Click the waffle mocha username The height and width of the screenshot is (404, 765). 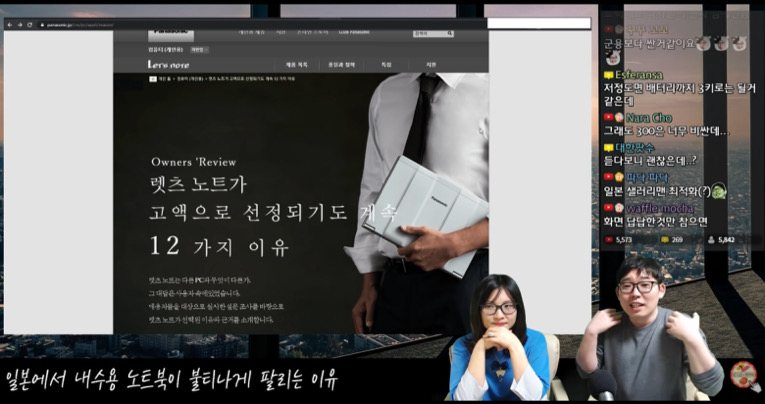click(x=660, y=208)
